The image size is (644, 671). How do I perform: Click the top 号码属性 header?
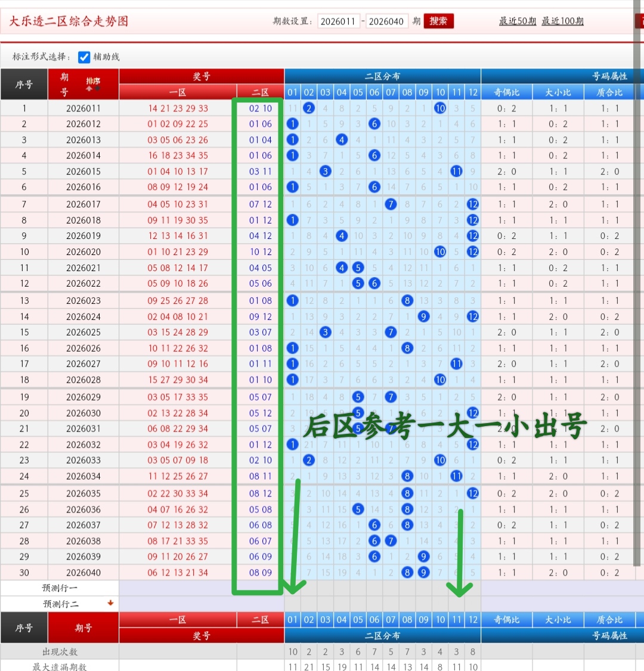pos(609,76)
